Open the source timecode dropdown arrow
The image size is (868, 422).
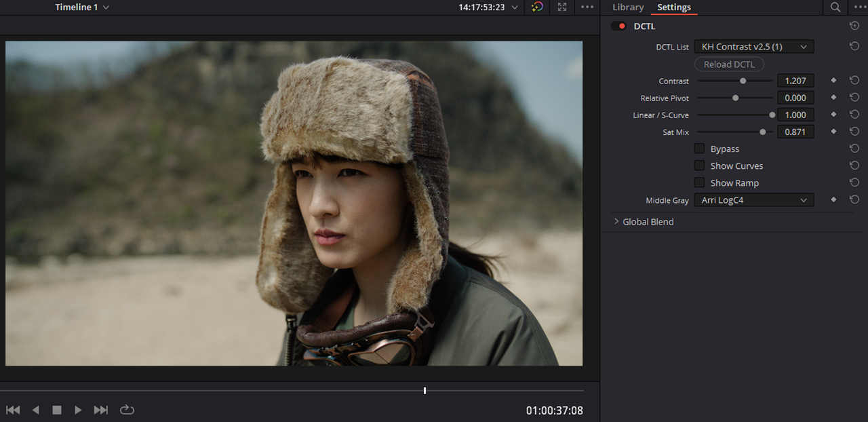(515, 7)
